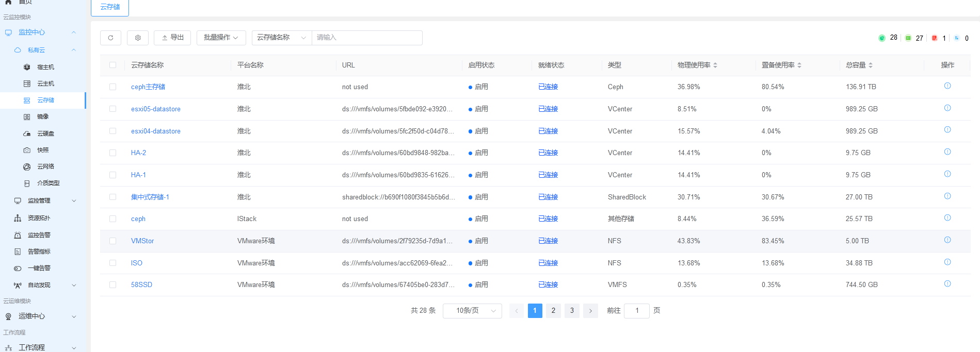Open 宿主机 in the sidebar
980x352 pixels.
pos(45,67)
